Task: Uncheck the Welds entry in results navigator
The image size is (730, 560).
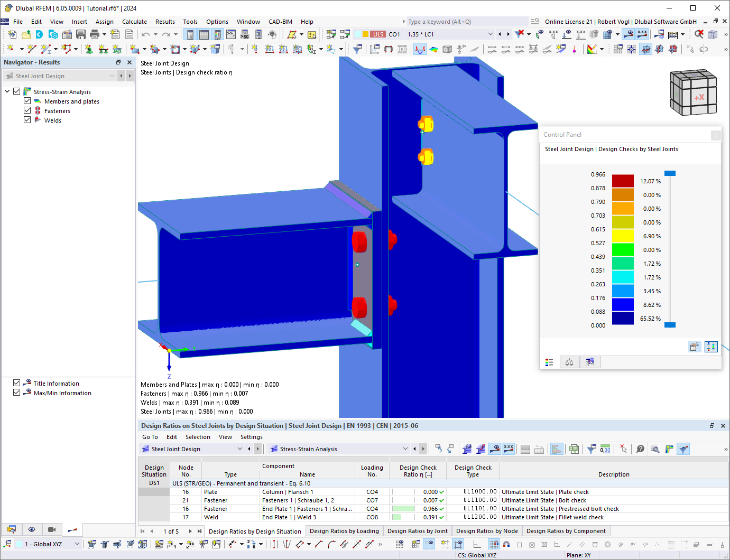Action: [x=27, y=120]
